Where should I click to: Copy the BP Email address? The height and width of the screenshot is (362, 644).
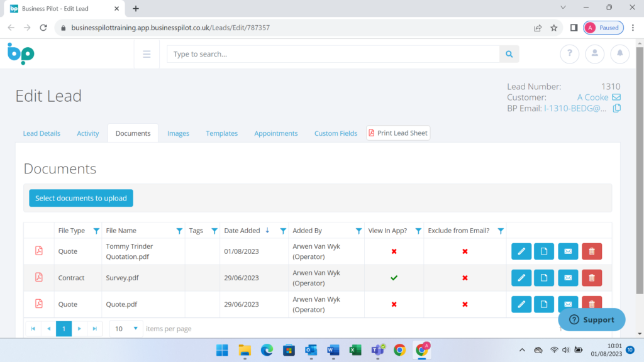(617, 108)
